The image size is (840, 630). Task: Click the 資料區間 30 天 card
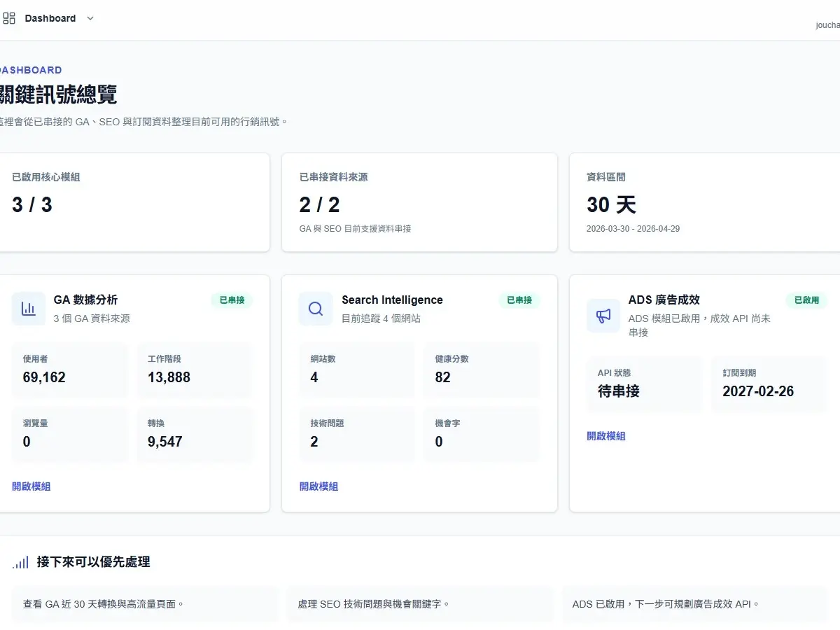click(x=705, y=202)
